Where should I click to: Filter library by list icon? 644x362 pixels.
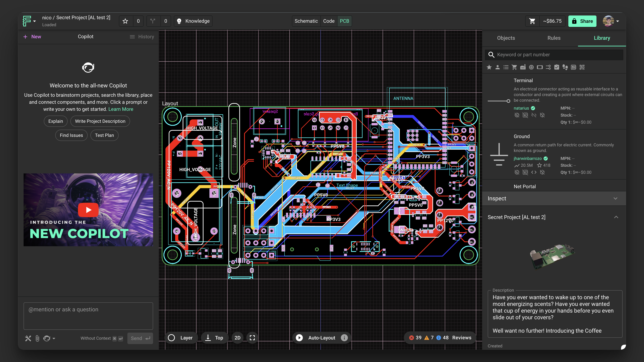click(x=506, y=67)
